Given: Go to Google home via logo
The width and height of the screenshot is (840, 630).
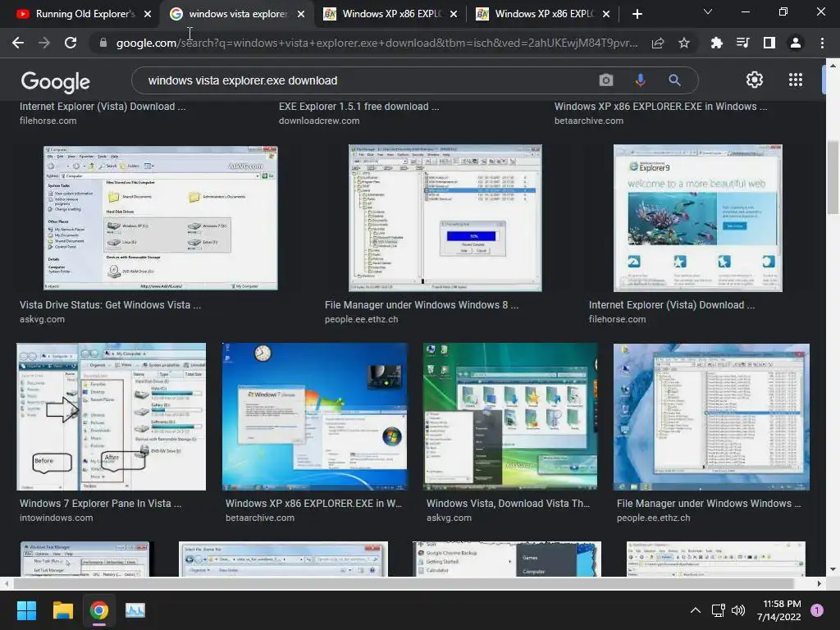Looking at the screenshot, I should (x=55, y=81).
